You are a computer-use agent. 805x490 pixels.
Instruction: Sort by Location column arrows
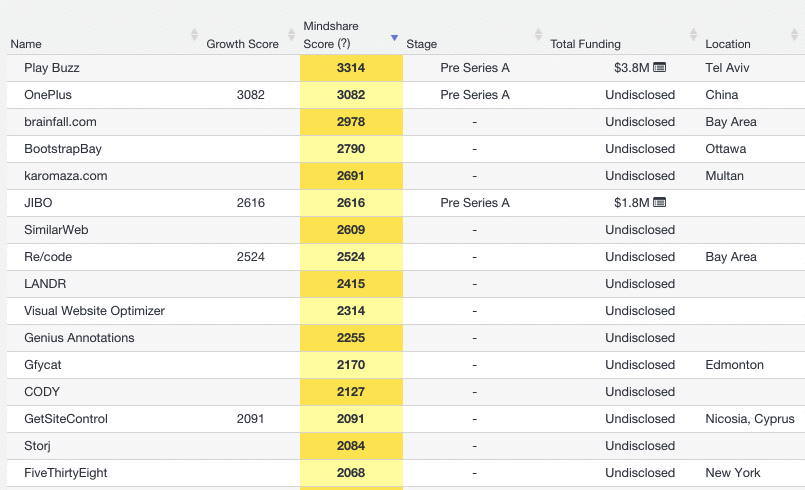(795, 34)
